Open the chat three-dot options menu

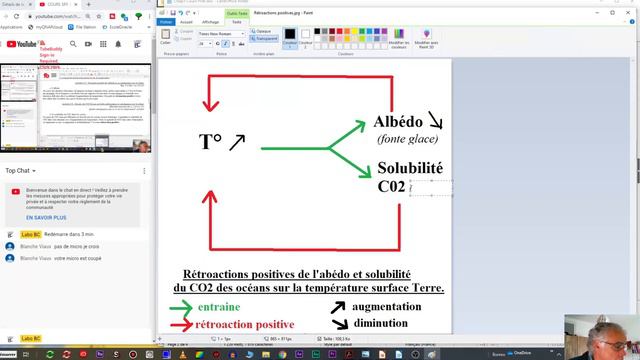point(144,171)
